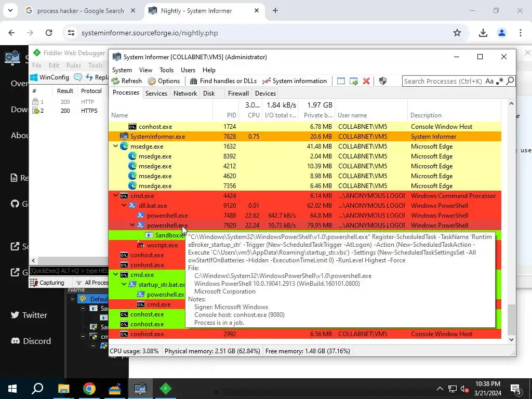This screenshot has width=532, height=399.
Task: Click the red X terminate icon in toolbar
Action: [x=366, y=81]
